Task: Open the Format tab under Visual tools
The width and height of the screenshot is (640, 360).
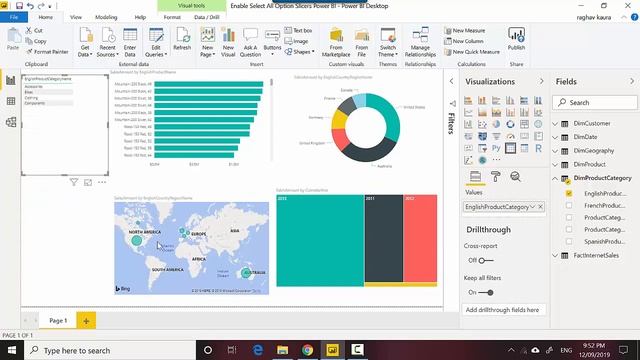Action: click(172, 17)
